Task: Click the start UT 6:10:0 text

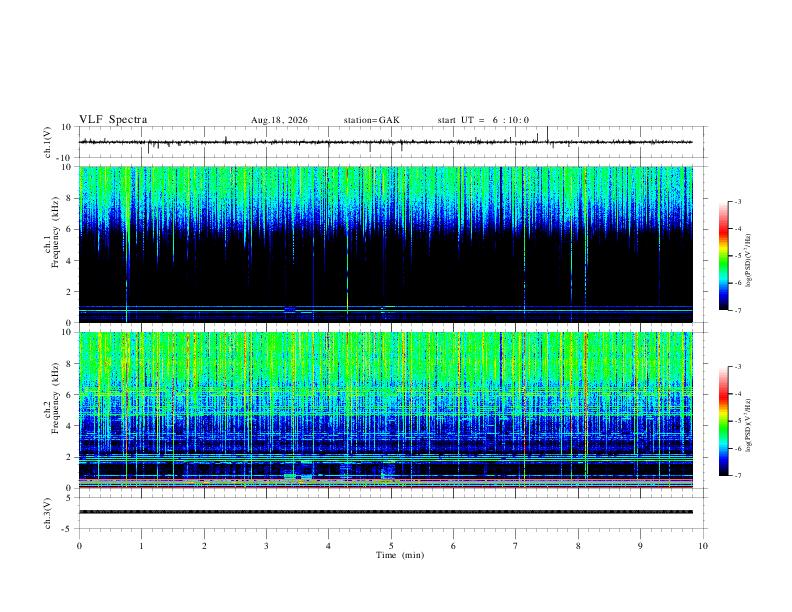Action: pyautogui.click(x=483, y=120)
